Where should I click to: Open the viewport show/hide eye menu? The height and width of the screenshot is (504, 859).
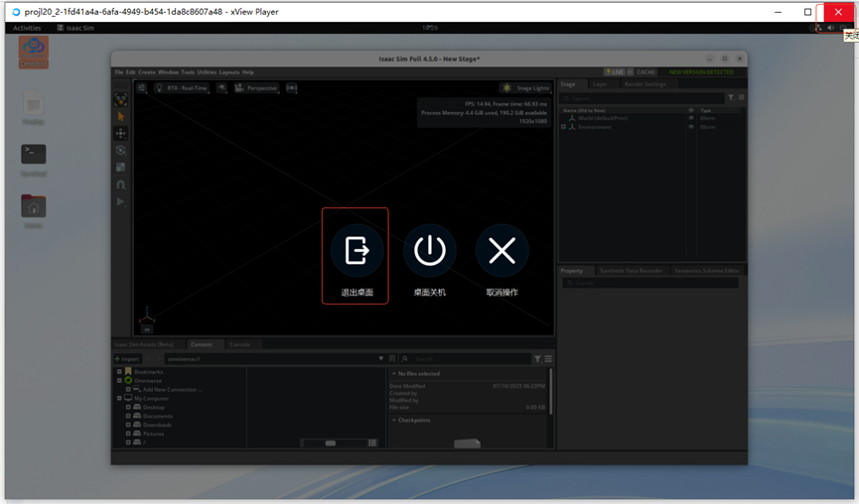click(x=221, y=87)
